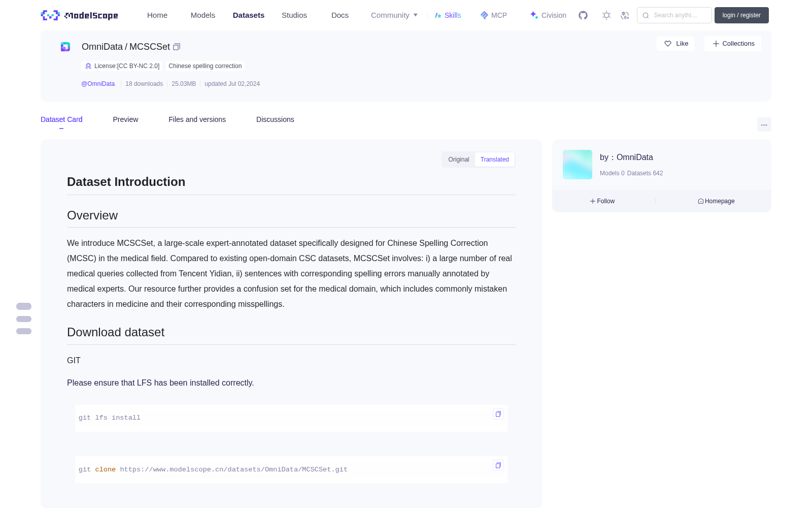Visit OmniData's Homepage

pyautogui.click(x=716, y=201)
